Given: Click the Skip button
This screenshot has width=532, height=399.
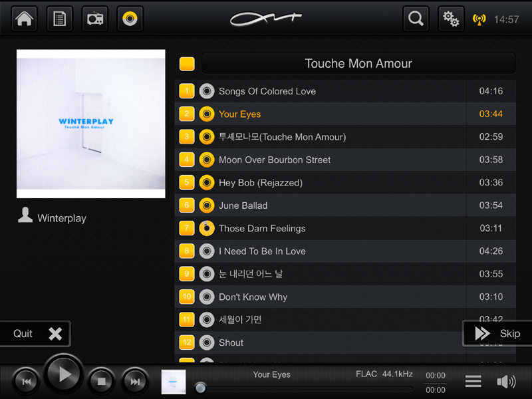Looking at the screenshot, I should [x=497, y=334].
